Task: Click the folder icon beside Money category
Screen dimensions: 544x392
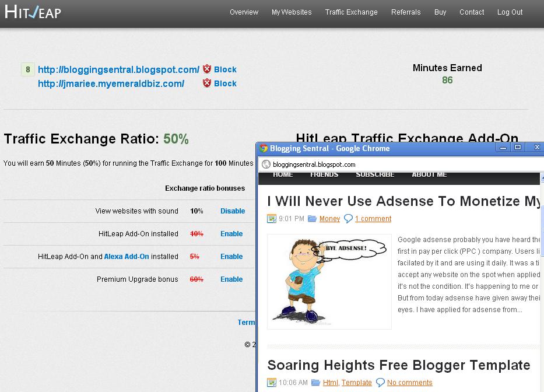Action: point(311,218)
